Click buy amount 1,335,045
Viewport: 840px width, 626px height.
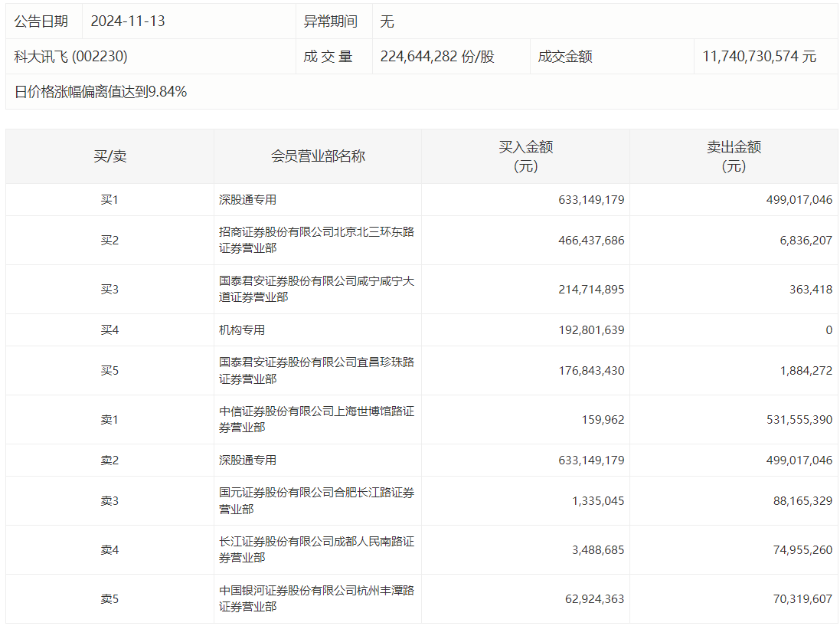(x=598, y=501)
